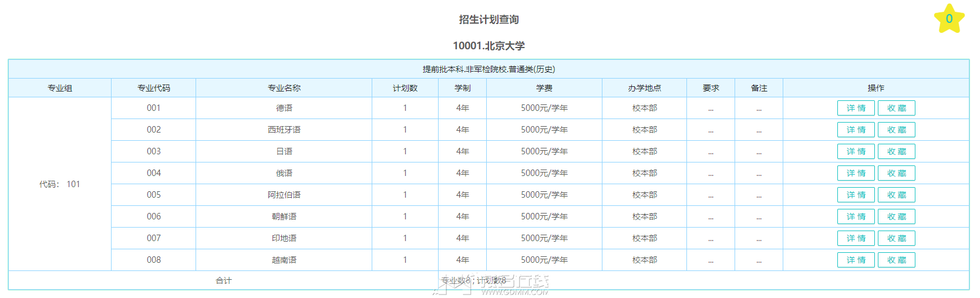The height and width of the screenshot is (298, 980).
Task: Click 收藏 for 西班牙语 row 002
Action: (x=896, y=130)
